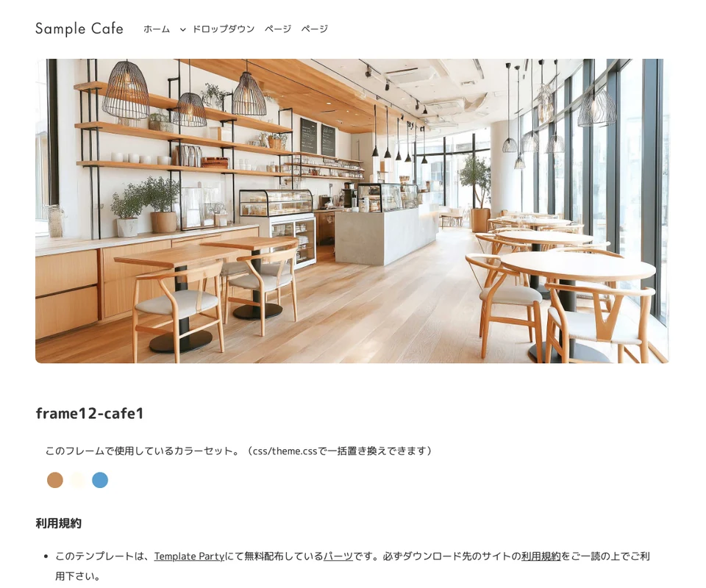706x588 pixels.
Task: Click the round table by the windows
Action: 578,266
